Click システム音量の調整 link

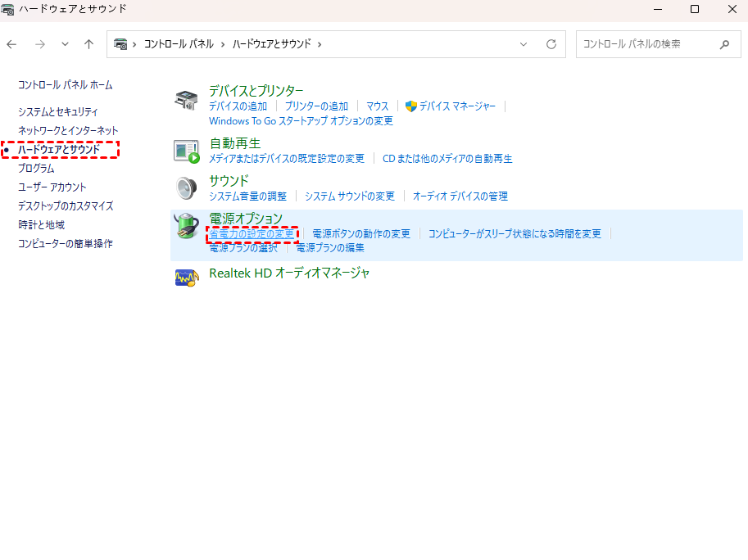248,196
